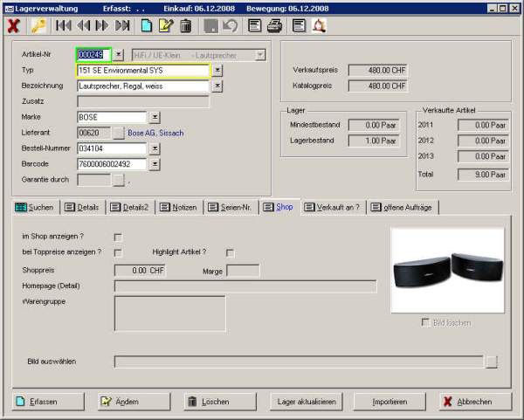Click the Bezeichnung text field
This screenshot has height=420, width=524.
click(142, 86)
